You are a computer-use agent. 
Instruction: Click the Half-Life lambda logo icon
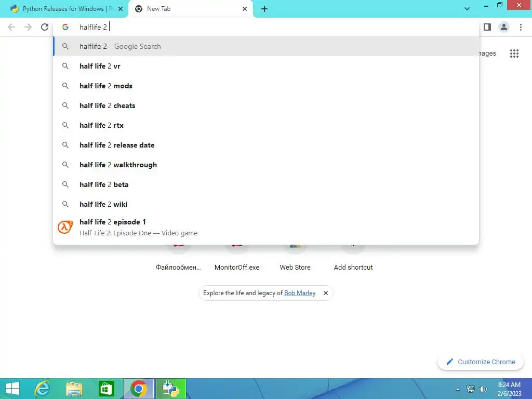pos(65,227)
